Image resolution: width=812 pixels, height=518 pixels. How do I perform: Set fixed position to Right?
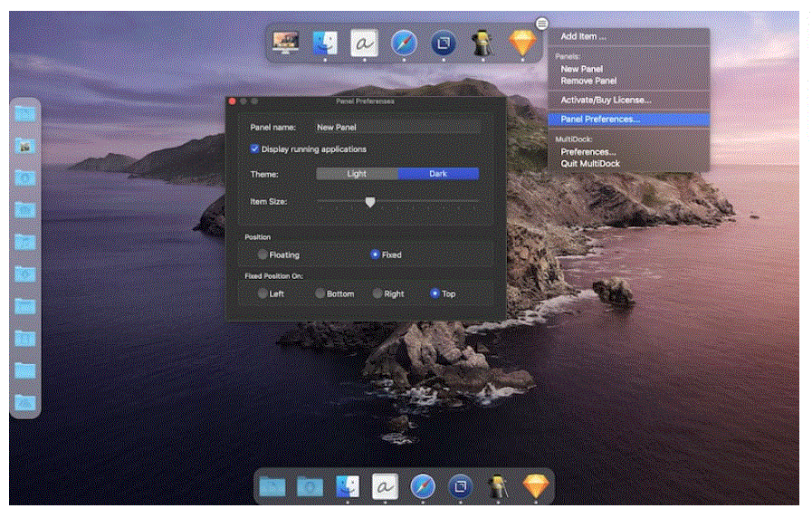377,293
